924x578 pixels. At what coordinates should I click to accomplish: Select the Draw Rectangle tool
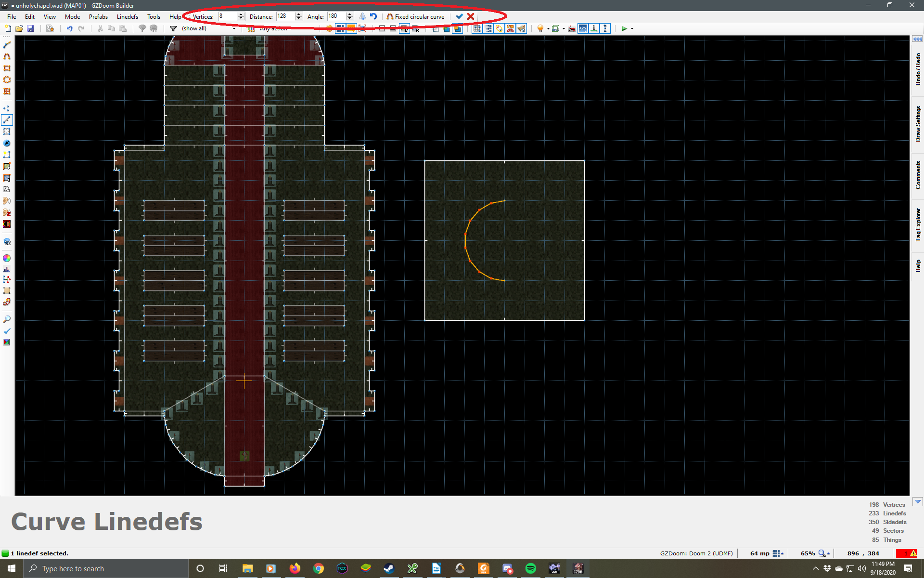point(7,68)
